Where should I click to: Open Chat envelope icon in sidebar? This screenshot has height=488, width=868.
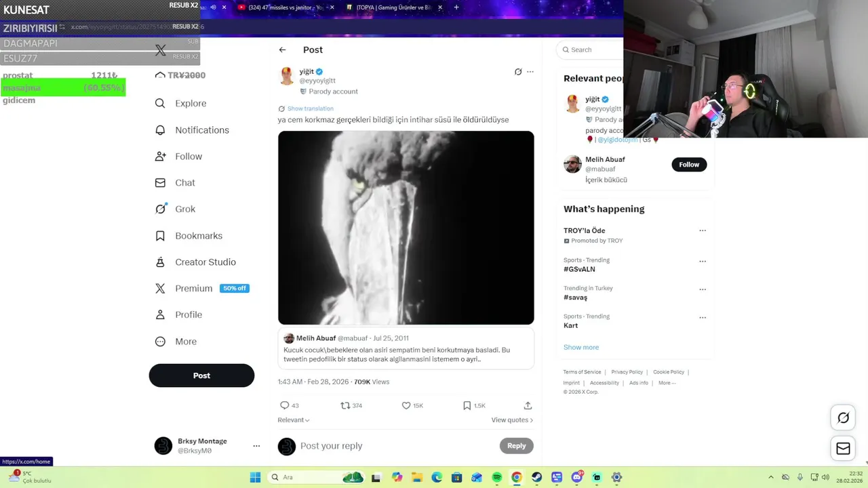(x=160, y=182)
